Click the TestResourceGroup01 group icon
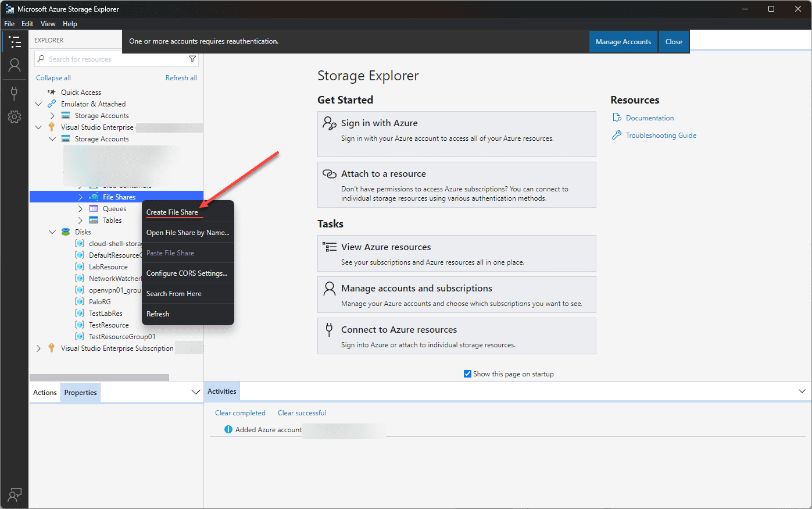 (80, 336)
